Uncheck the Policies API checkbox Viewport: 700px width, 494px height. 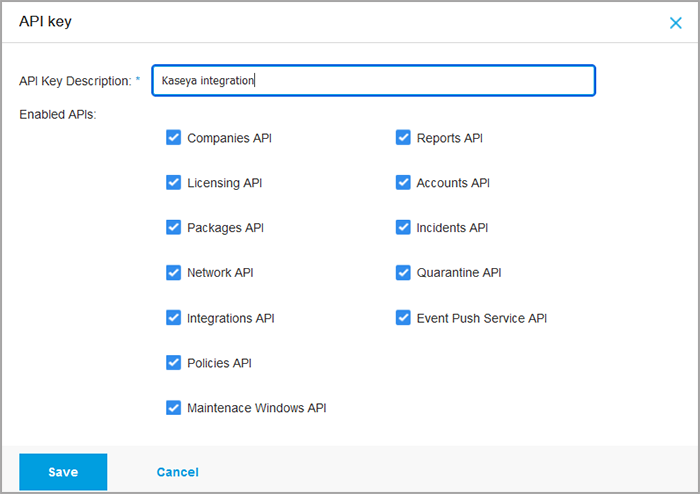[173, 363]
